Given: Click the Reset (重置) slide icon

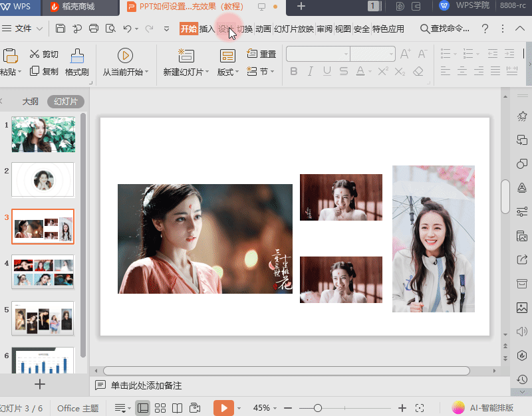Looking at the screenshot, I should pos(252,54).
